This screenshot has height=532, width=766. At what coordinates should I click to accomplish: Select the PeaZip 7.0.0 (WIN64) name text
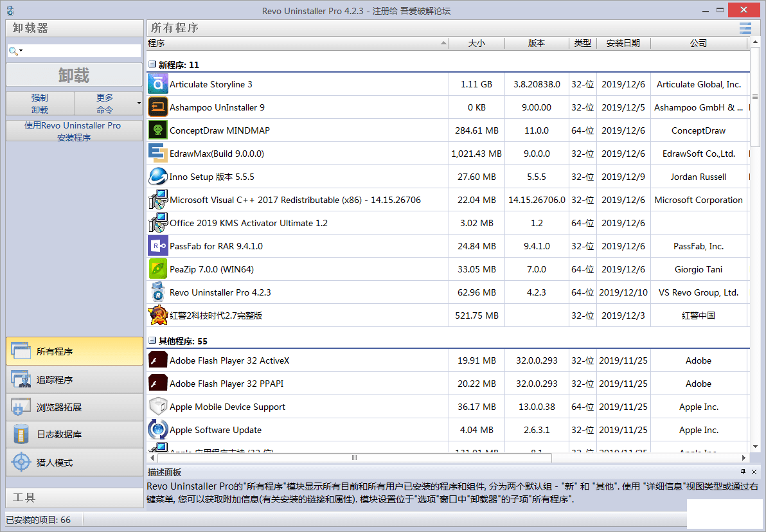[211, 269]
